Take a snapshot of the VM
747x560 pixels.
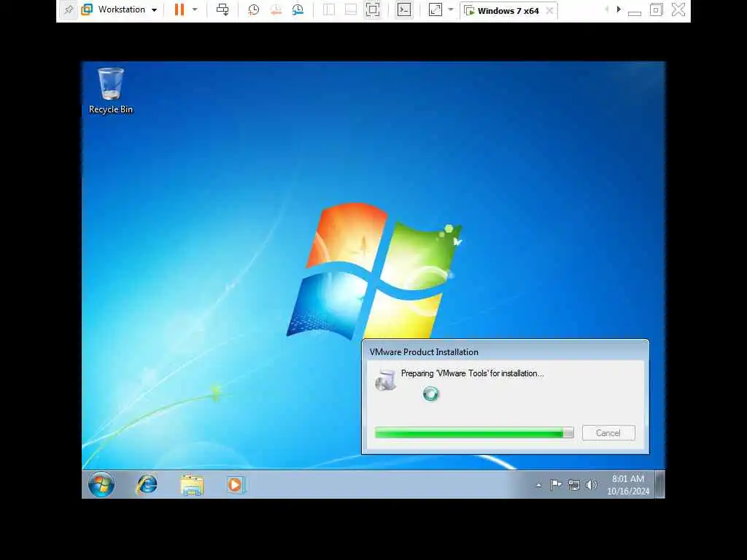(x=253, y=9)
